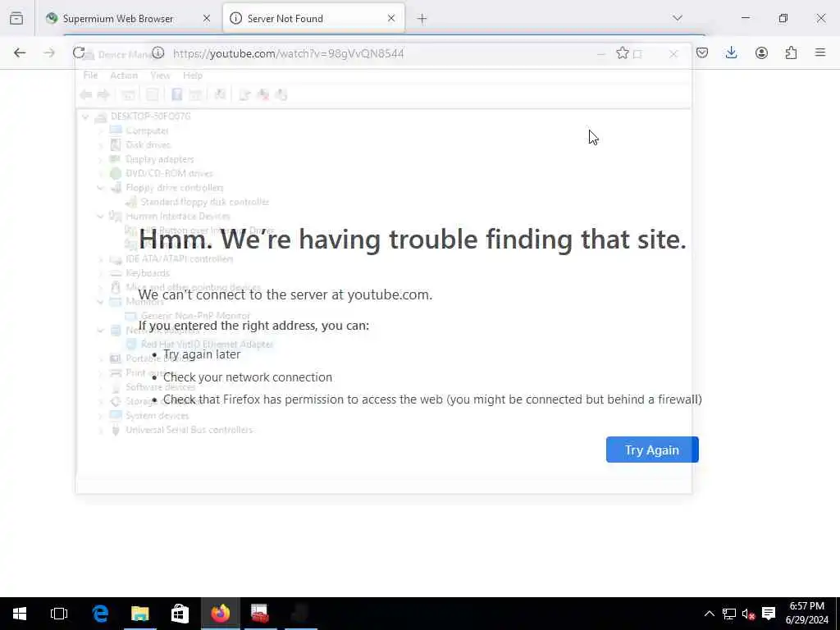Open a new tab
840x630 pixels.
(422, 19)
